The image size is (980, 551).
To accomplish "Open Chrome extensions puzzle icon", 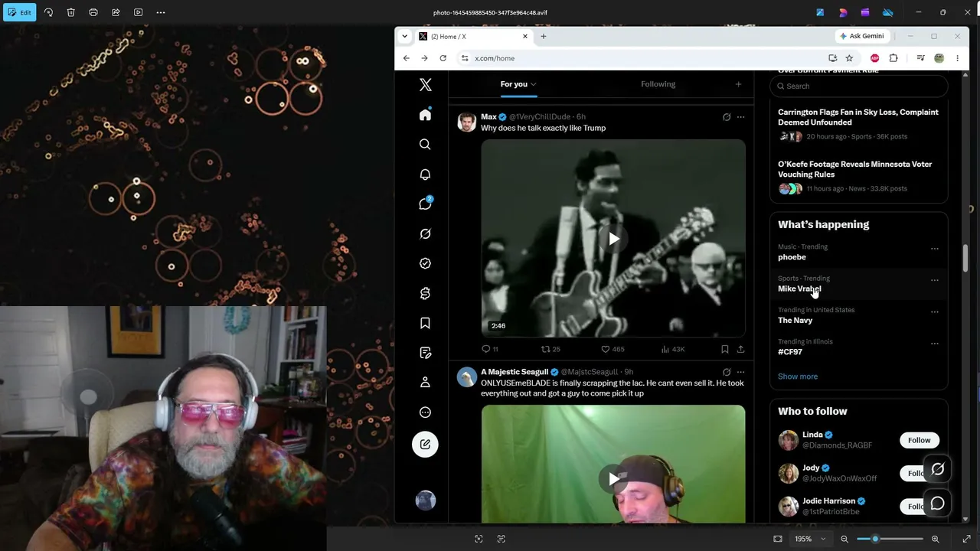I will [893, 58].
